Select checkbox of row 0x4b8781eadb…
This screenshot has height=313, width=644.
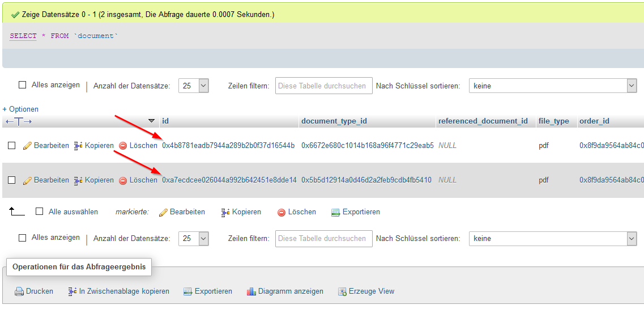click(x=12, y=146)
